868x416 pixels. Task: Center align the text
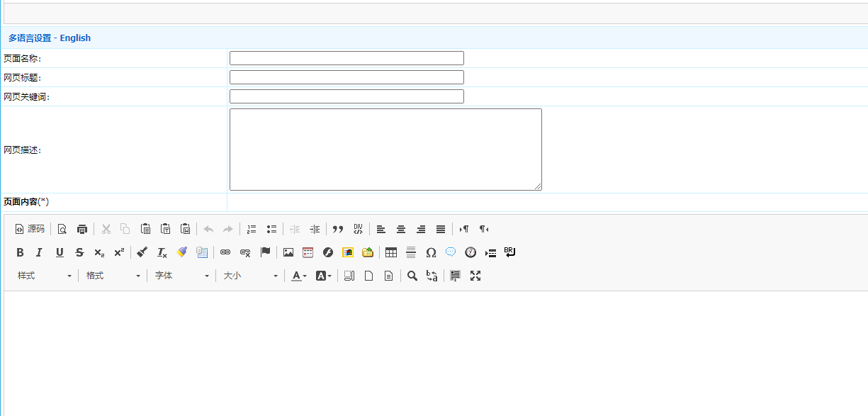[401, 229]
